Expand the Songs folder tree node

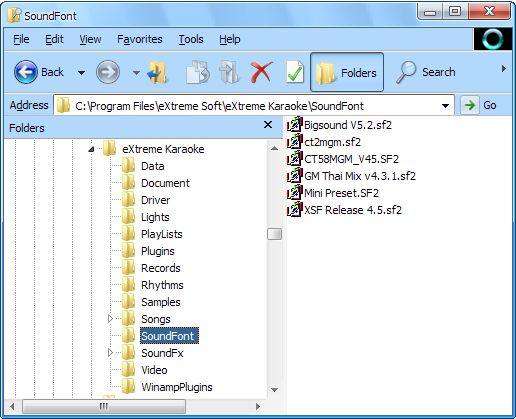point(110,319)
